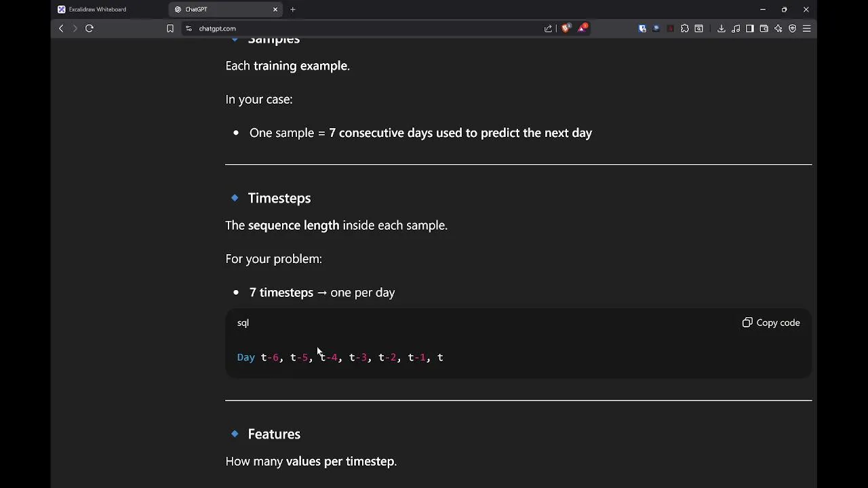Open the browser hamburger main menu

tap(807, 28)
